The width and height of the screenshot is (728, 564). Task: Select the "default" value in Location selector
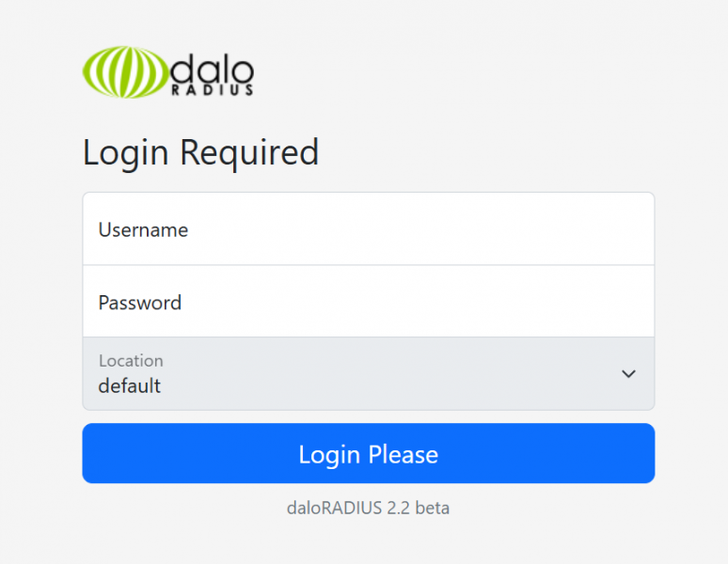click(x=130, y=386)
